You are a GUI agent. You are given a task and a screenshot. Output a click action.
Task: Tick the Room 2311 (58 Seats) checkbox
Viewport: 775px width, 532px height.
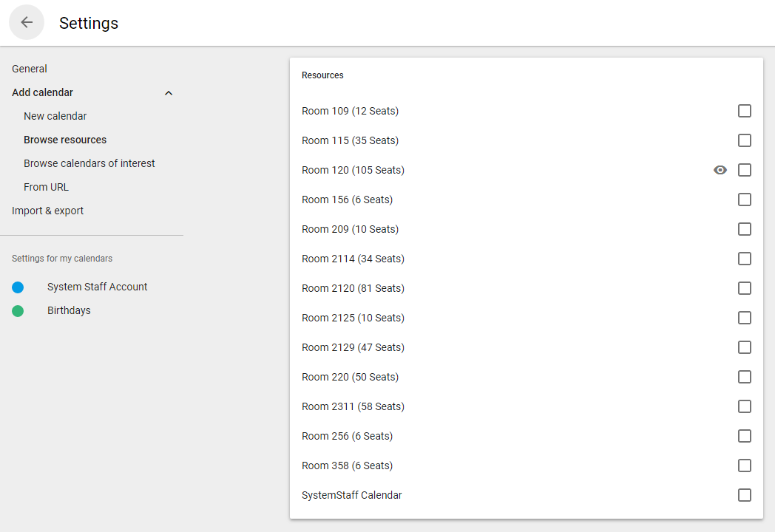[x=745, y=406]
